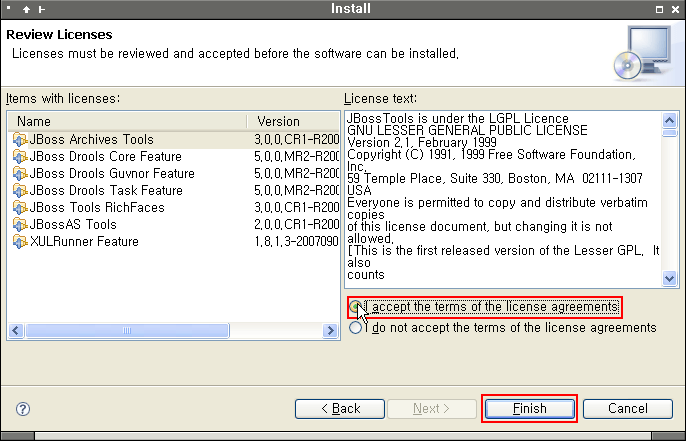This screenshot has height=441, width=686.
Task: Open help with the question mark icon
Action: pos(23,409)
